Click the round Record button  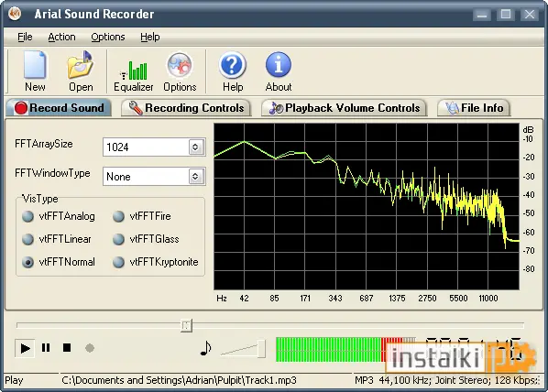90,348
